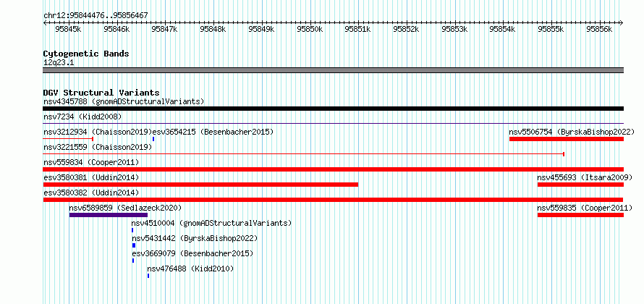Image resolution: width=644 pixels, height=304 pixels.
Task: Open nsv4510004 (gnomADStructuralVariants) variant label
Action: tap(211, 223)
